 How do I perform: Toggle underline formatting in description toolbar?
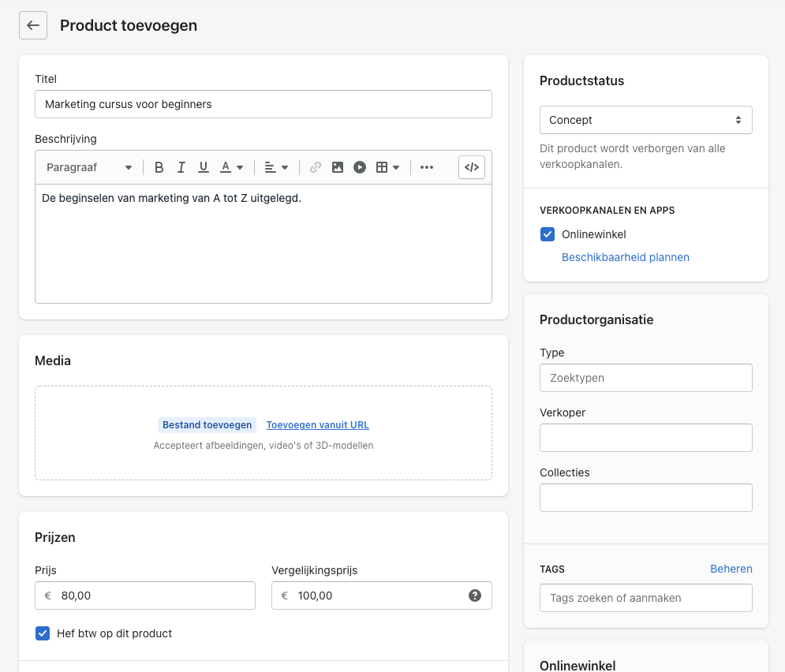204,167
